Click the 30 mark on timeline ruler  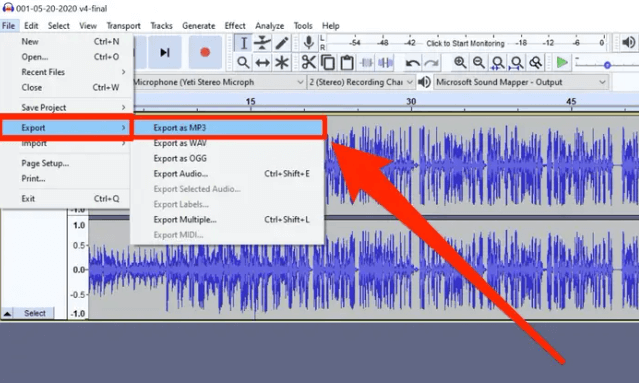click(x=411, y=101)
